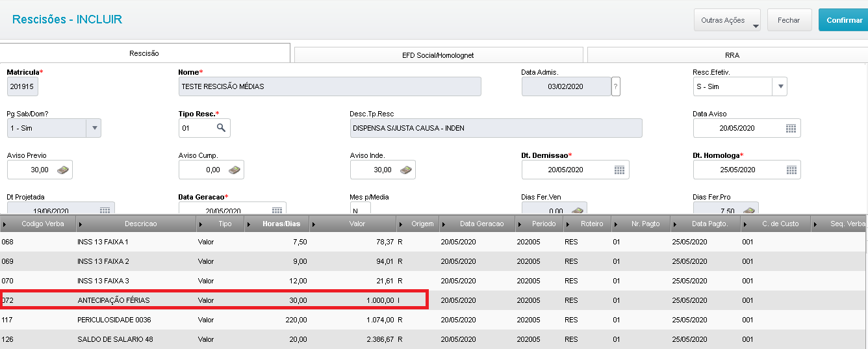Click the arrow of Codigo Verba column

pyautogui.click(x=5, y=224)
